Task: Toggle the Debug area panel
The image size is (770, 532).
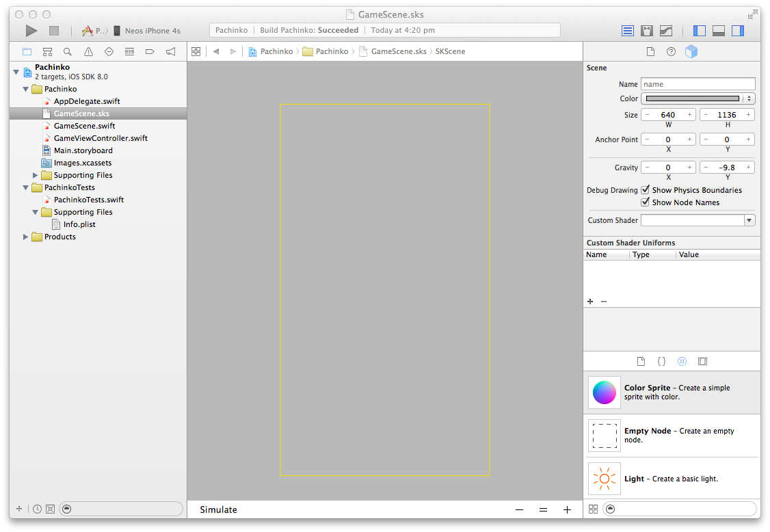Action: 719,31
